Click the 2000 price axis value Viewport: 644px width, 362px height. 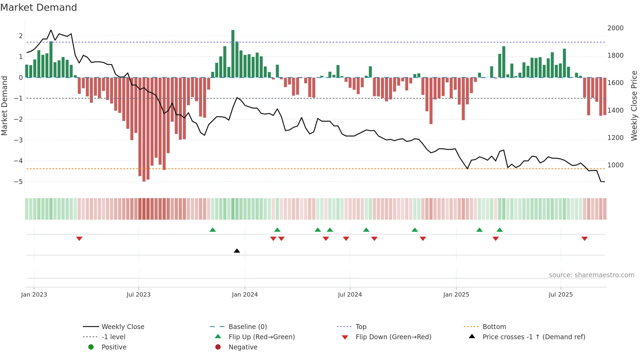(616, 28)
